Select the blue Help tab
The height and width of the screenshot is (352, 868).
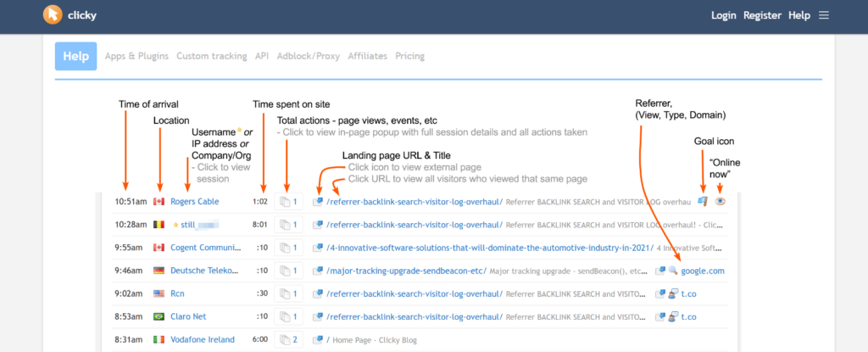75,56
